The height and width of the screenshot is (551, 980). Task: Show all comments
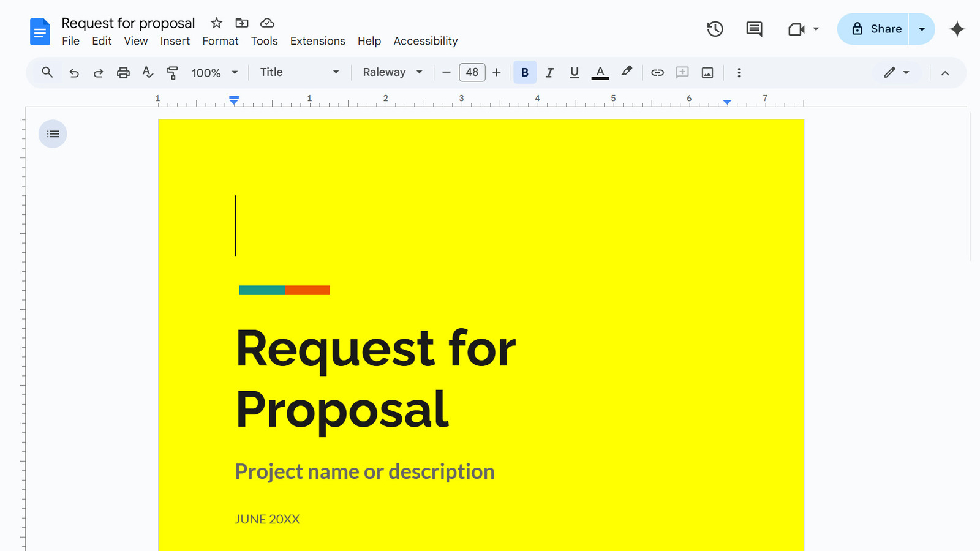coord(753,29)
